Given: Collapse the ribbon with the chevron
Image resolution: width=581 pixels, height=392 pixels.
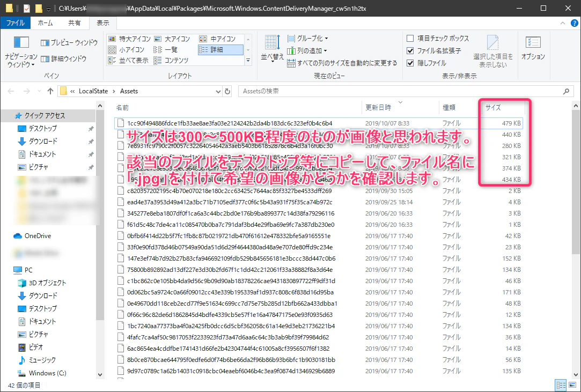Looking at the screenshot, I should 562,23.
